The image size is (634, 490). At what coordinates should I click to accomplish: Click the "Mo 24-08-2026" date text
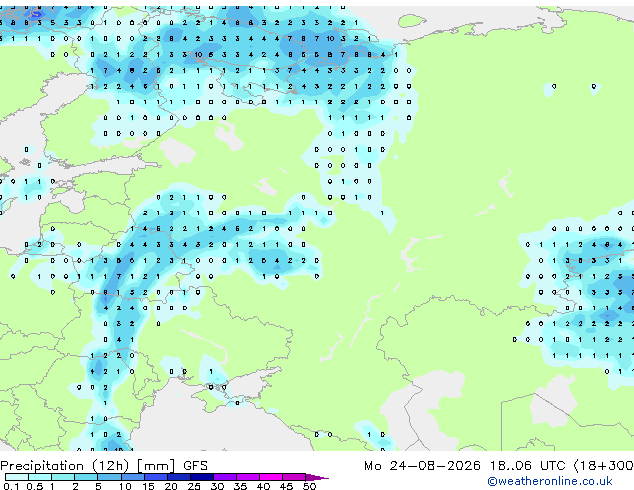click(422, 466)
